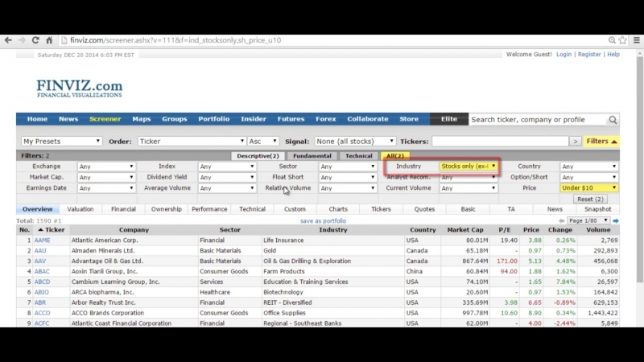Open the Portfolio menu item
Image resolution: width=644 pixels, height=362 pixels.
tap(213, 119)
